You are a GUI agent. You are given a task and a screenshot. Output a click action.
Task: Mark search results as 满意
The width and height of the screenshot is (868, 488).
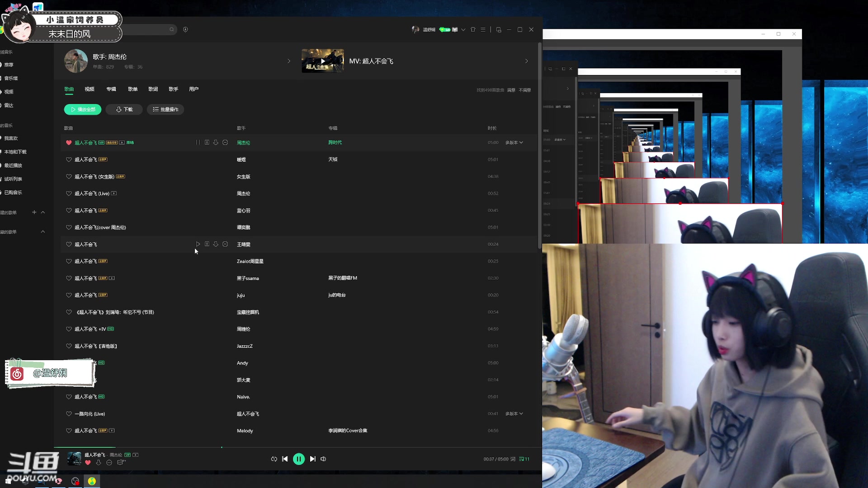click(x=511, y=90)
